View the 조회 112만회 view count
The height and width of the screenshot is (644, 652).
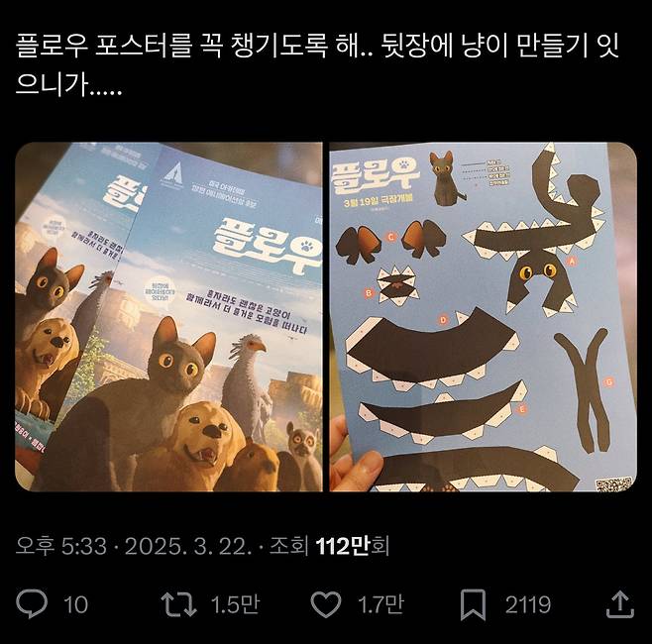[x=329, y=546]
